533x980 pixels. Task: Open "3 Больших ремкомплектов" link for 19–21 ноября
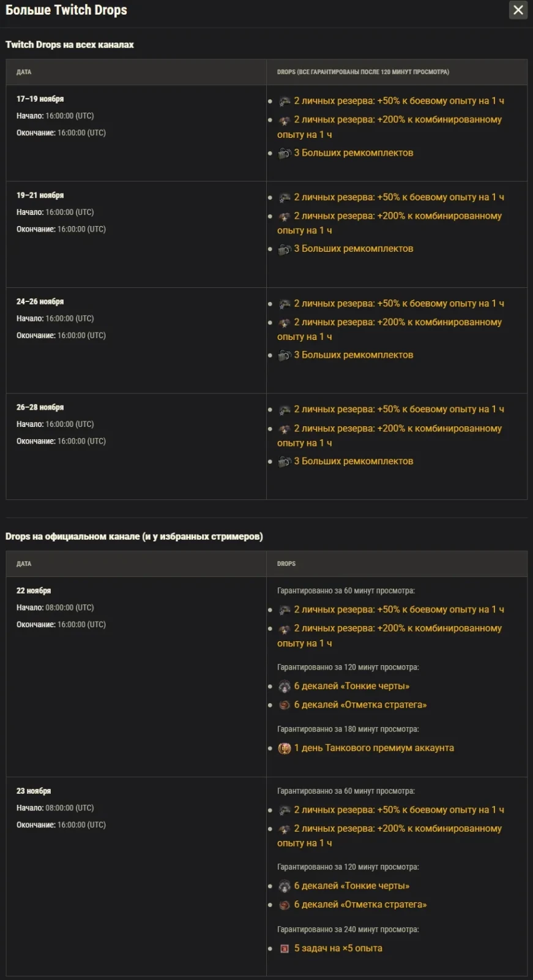(x=353, y=249)
